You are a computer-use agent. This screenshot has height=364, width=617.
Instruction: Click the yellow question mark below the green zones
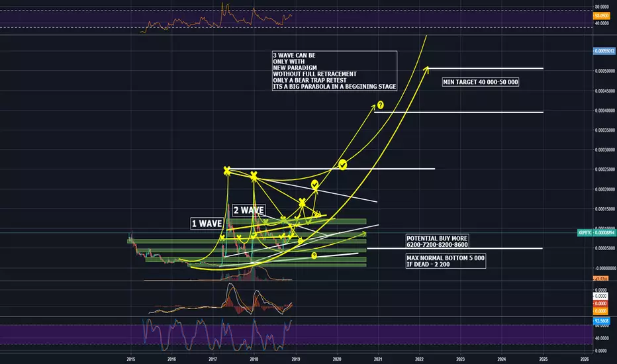click(x=314, y=255)
